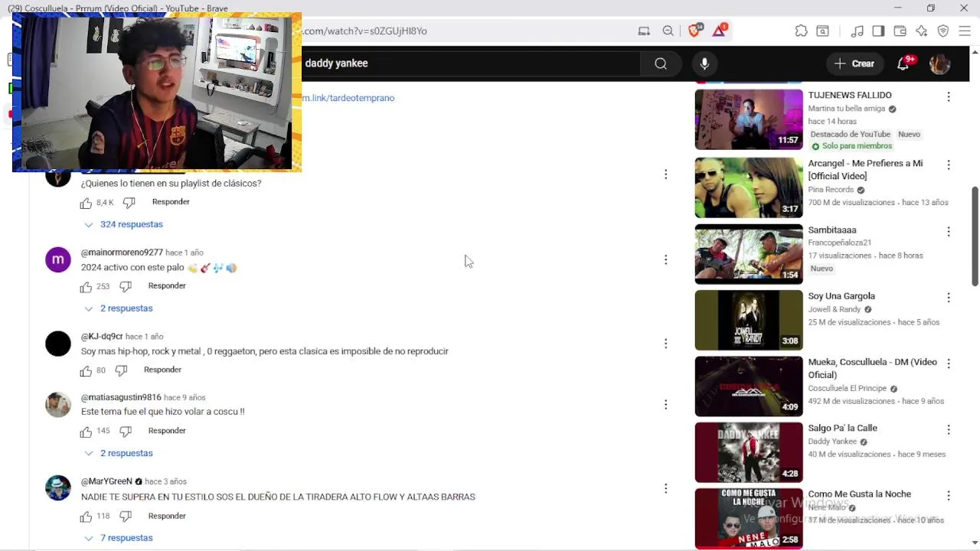980x551 pixels.
Task: Click Responder on @mainormoreno9277 comment
Action: [167, 285]
